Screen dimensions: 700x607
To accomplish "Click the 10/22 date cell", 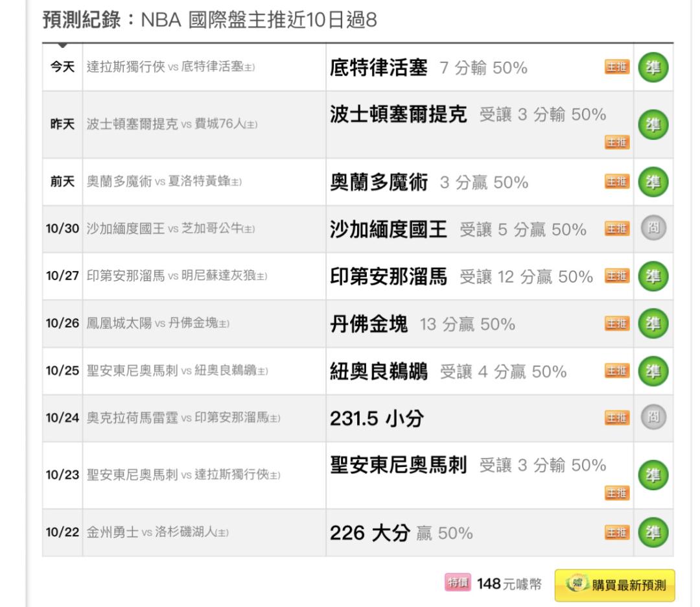I will point(62,532).
